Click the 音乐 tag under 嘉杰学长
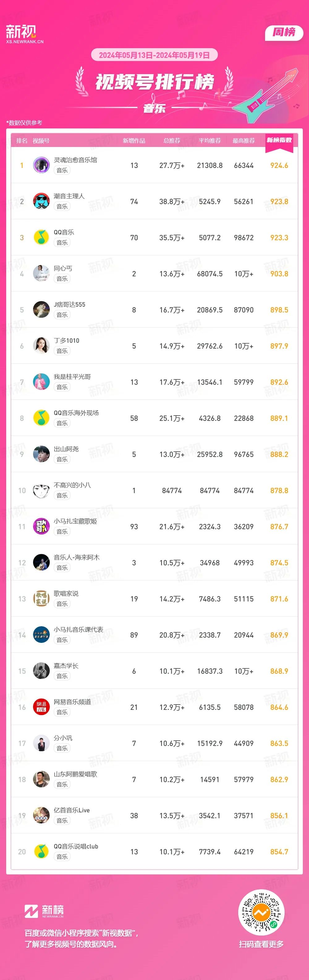Screen dimensions: 309x980 pos(62,676)
